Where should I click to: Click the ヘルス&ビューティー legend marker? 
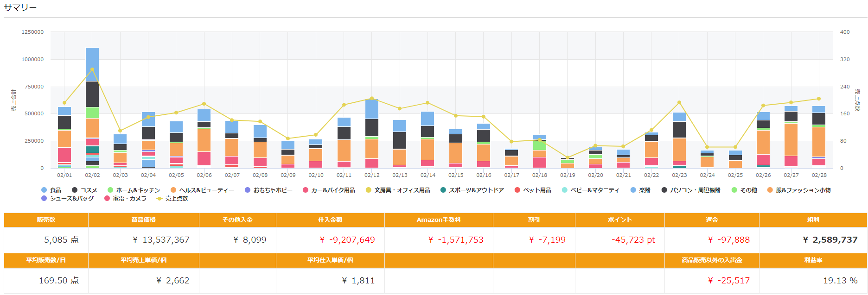pos(173,190)
